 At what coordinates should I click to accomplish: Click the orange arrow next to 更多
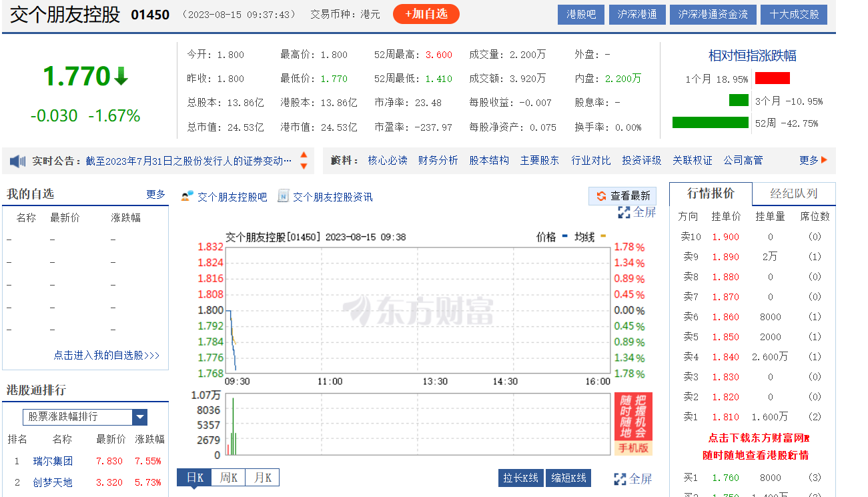[x=825, y=160]
